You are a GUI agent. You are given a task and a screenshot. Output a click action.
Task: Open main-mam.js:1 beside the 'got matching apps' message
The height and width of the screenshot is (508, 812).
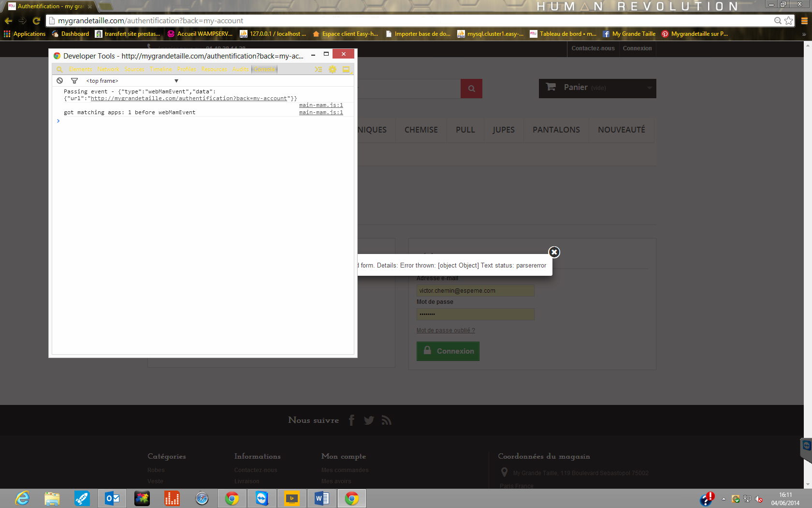321,112
